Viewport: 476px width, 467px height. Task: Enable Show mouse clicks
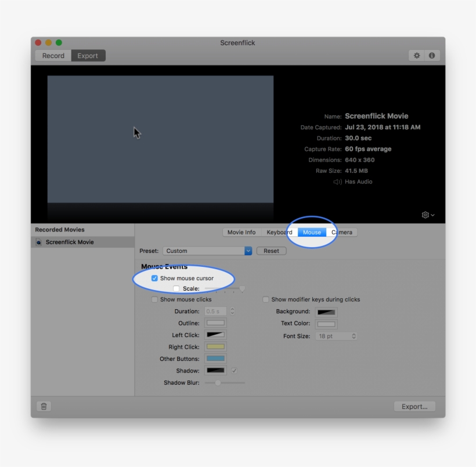coord(154,299)
